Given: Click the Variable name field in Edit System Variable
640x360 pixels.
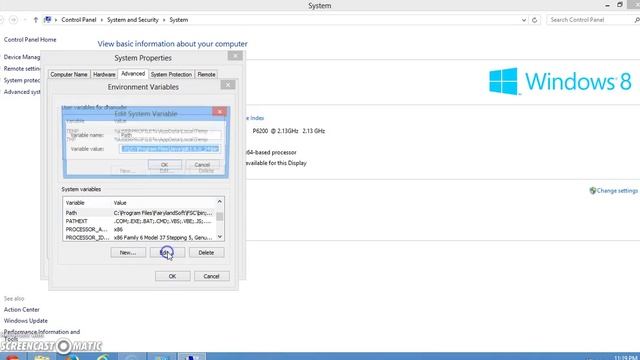Looking at the screenshot, I should click(171, 135).
